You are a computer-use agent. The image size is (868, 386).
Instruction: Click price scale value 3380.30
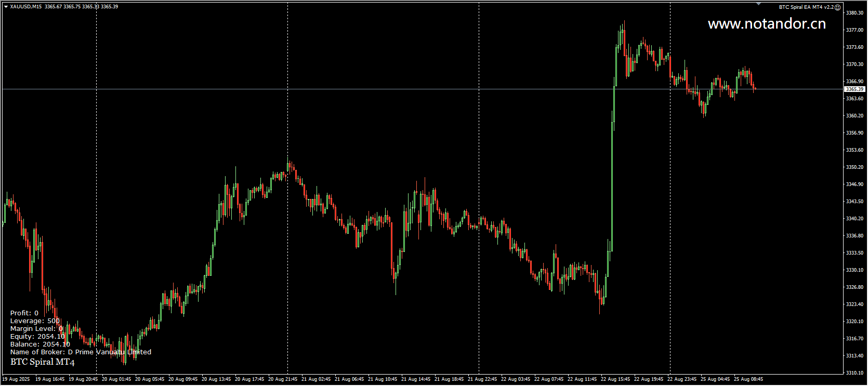pyautogui.click(x=855, y=13)
